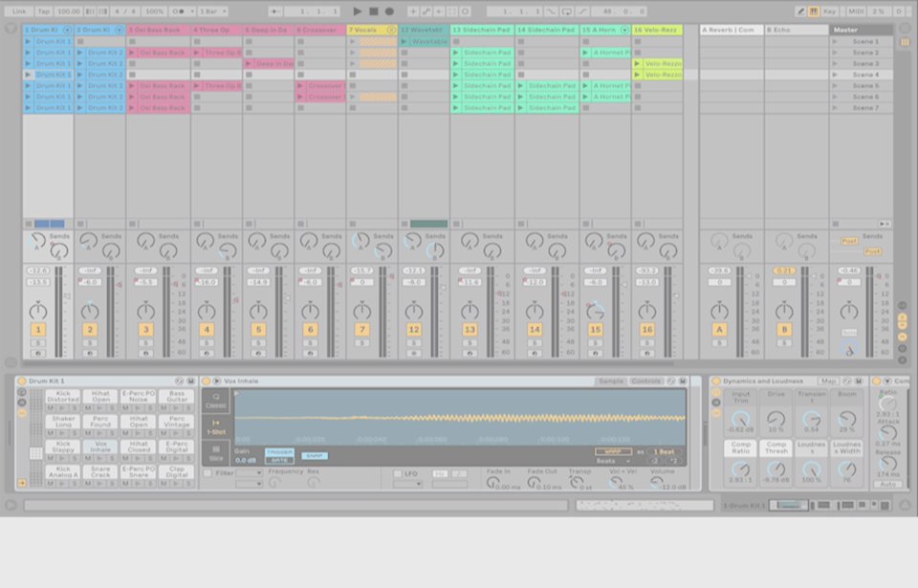Open the Beats warp mode dropdown
The height and width of the screenshot is (588, 918).
608,461
